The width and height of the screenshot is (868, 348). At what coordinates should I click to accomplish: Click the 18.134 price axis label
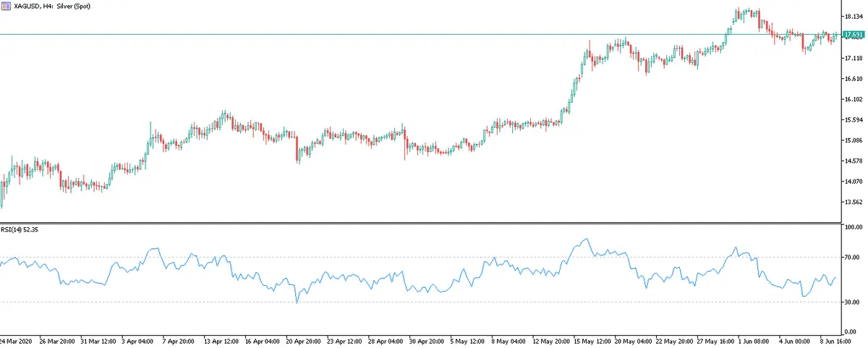coord(854,17)
